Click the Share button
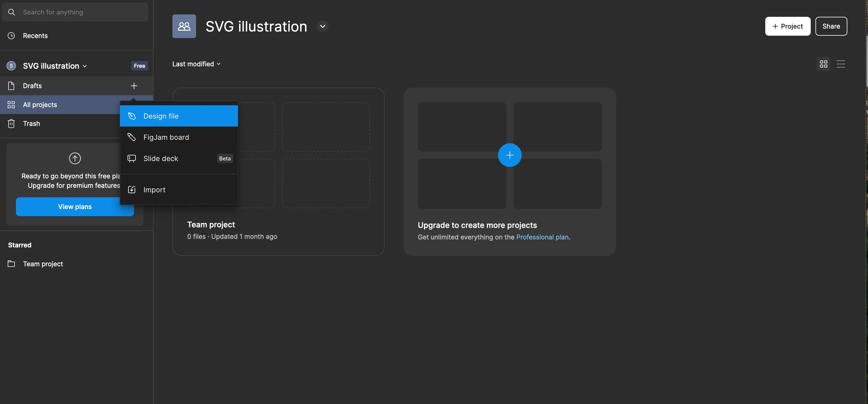Screen dimensions: 868x404 pyautogui.click(x=831, y=26)
